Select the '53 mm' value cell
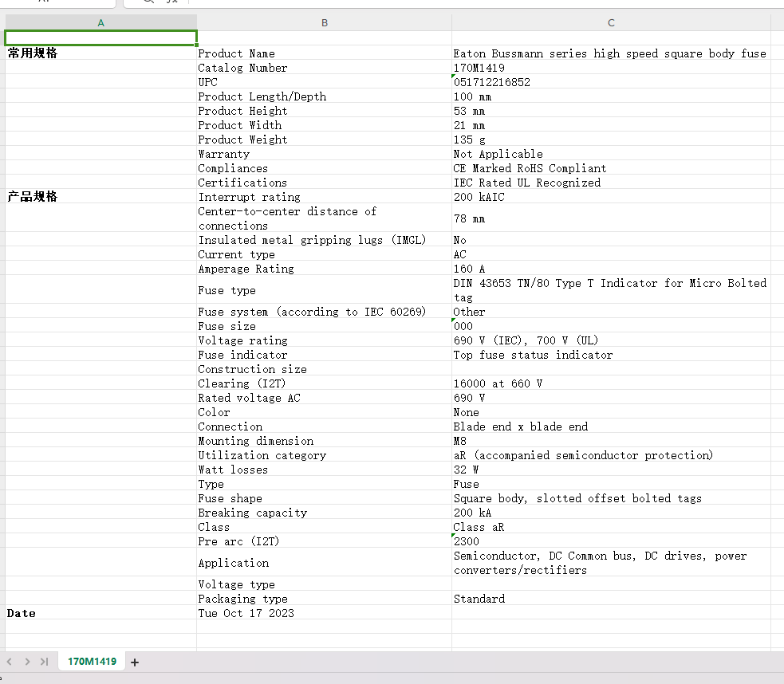The image size is (784, 684). click(x=611, y=111)
